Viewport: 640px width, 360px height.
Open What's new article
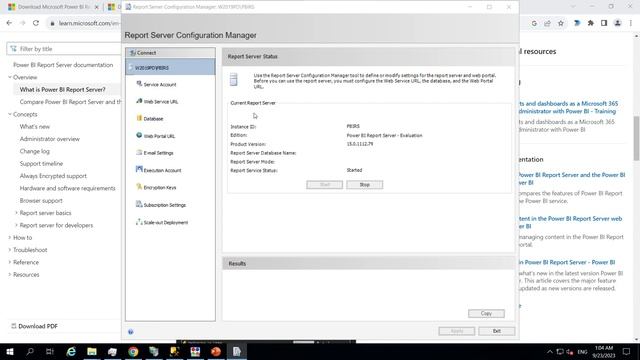35,127
